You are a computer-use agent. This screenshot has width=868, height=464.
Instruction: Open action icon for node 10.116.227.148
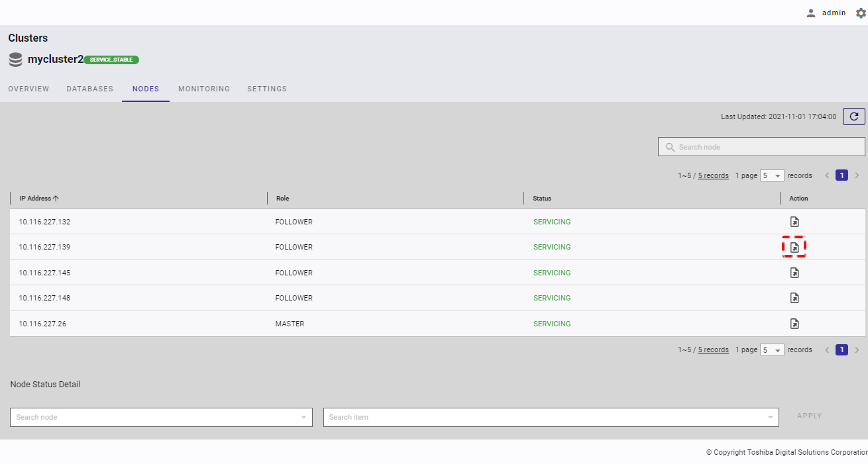794,298
